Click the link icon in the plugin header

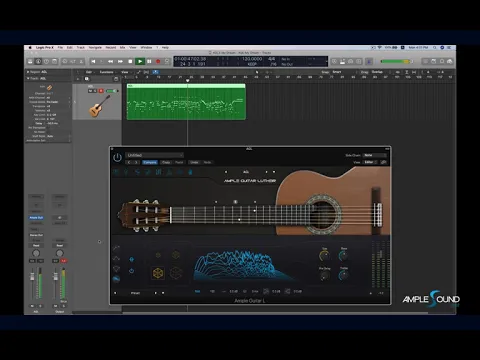(383, 162)
